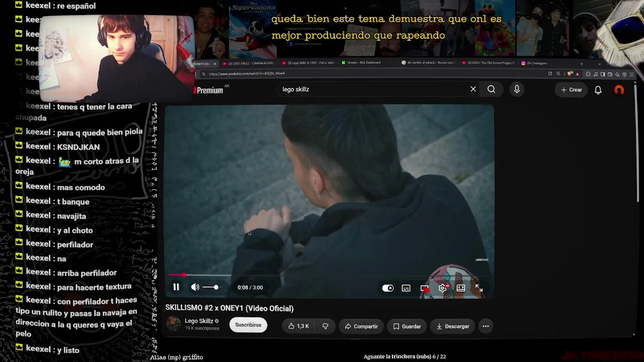Save the video with Guardar
Image resolution: width=644 pixels, height=362 pixels.
[407, 326]
